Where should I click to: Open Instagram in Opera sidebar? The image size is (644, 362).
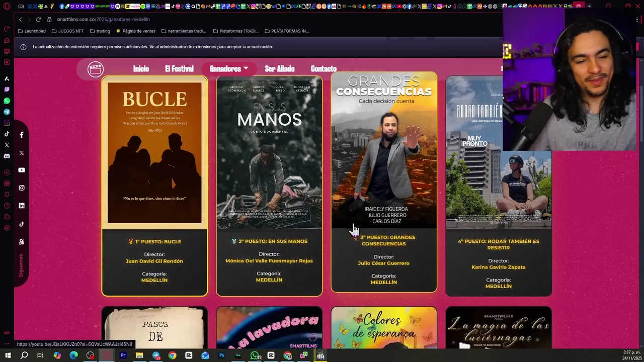[7, 123]
